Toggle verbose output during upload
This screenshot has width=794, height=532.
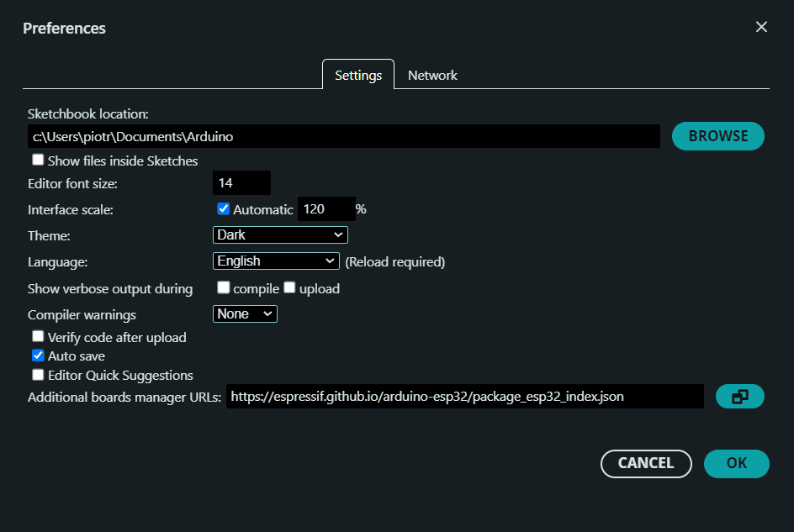tap(289, 287)
